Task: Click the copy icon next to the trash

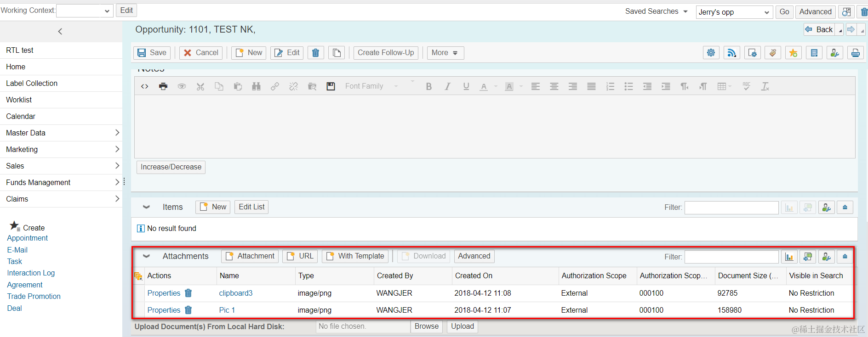Action: click(x=337, y=53)
